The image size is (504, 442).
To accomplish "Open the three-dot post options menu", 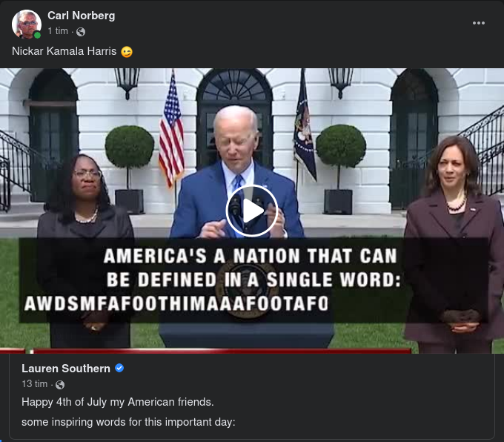I will click(479, 23).
